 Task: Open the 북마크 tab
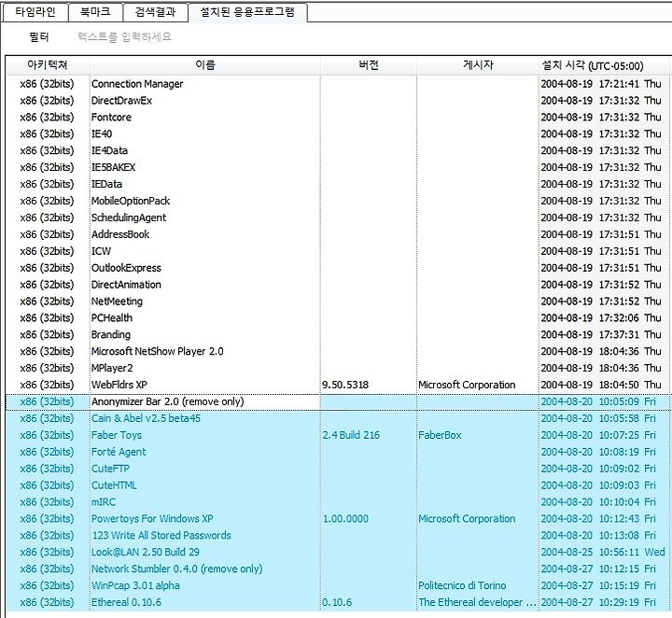coord(95,11)
